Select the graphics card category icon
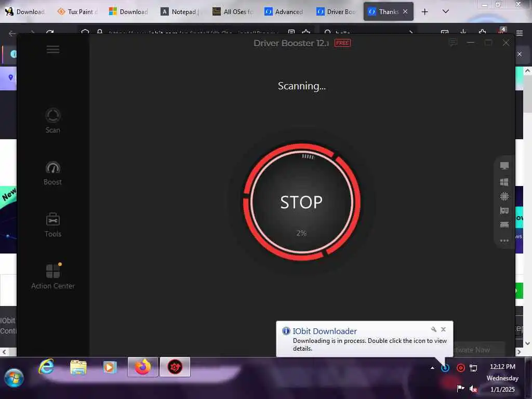The height and width of the screenshot is (399, 532). [x=504, y=211]
